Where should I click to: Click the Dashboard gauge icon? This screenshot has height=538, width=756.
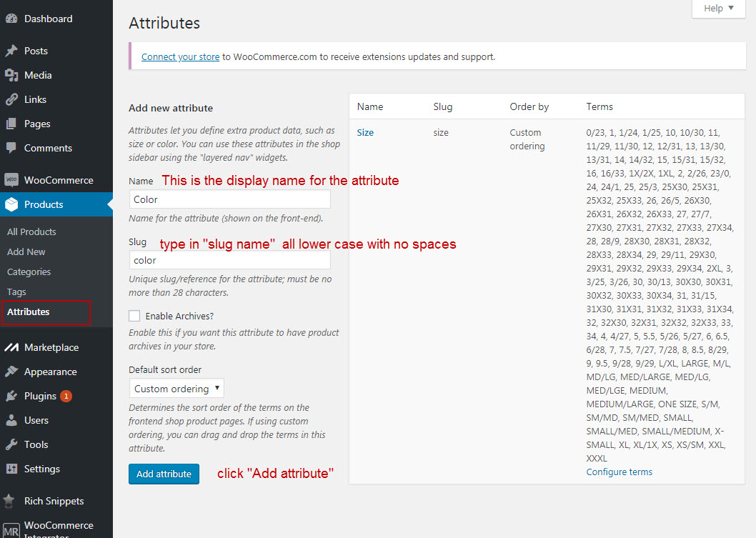(x=11, y=19)
